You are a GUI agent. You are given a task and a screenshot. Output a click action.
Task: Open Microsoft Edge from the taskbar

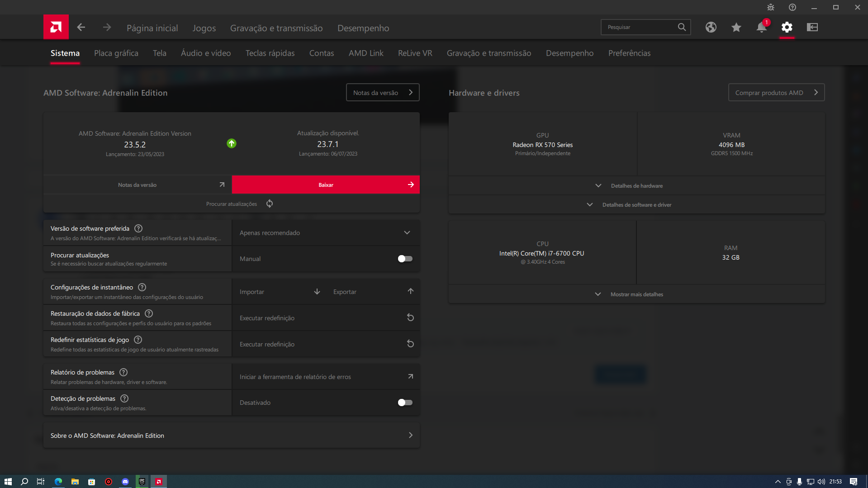pyautogui.click(x=58, y=482)
